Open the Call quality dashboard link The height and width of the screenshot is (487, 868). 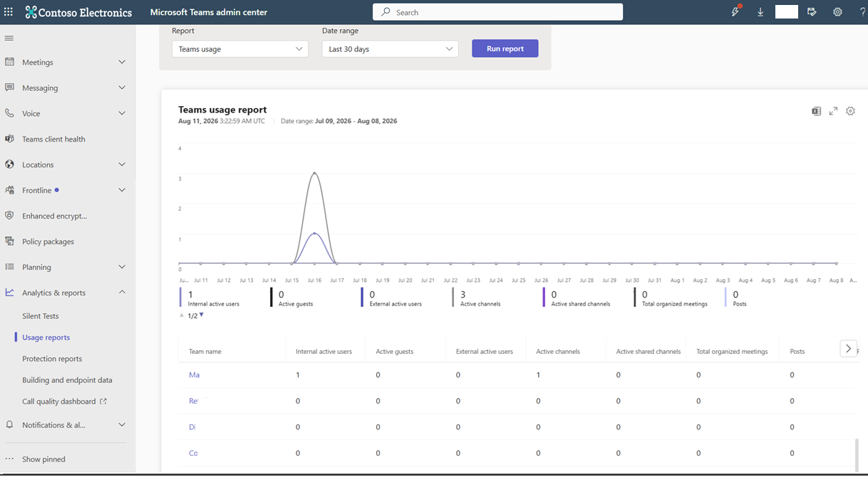[64, 402]
